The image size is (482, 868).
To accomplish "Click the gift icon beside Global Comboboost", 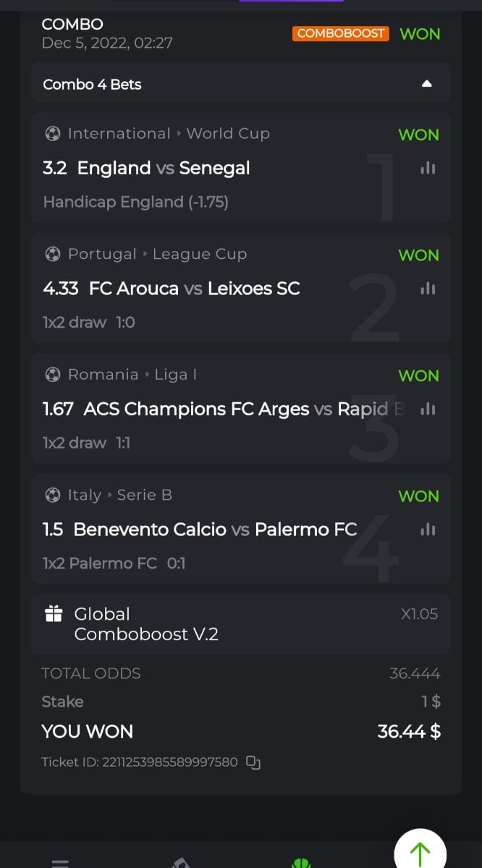I will click(x=54, y=614).
